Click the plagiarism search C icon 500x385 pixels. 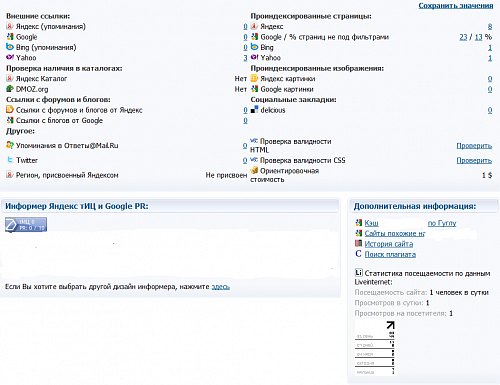point(358,254)
